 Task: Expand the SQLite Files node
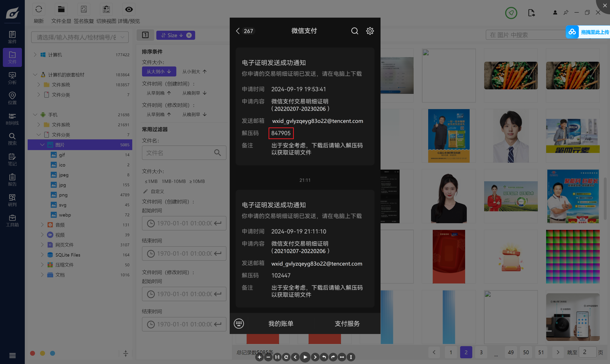tap(42, 255)
